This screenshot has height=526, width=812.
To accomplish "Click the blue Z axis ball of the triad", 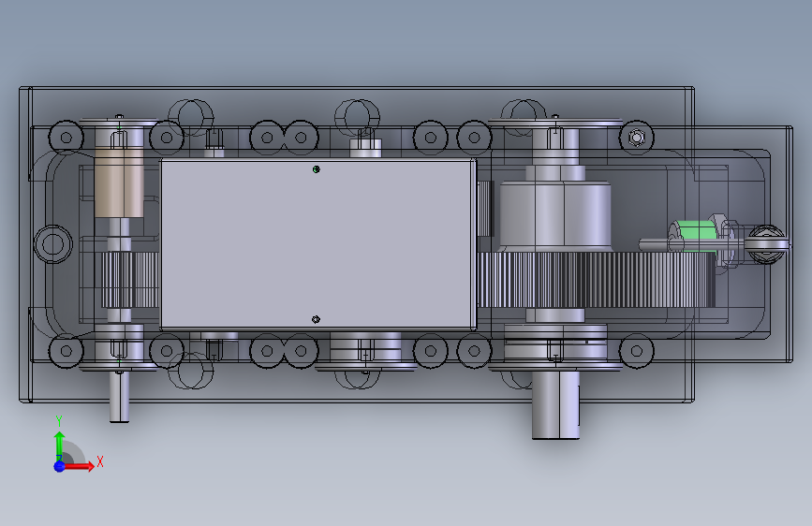I will (x=59, y=466).
